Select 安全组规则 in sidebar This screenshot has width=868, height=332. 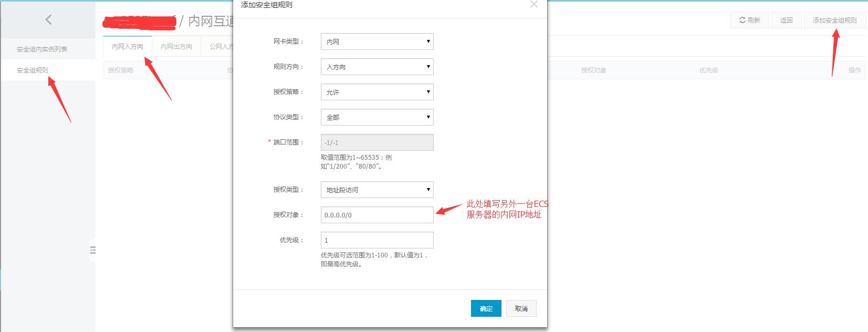click(33, 70)
